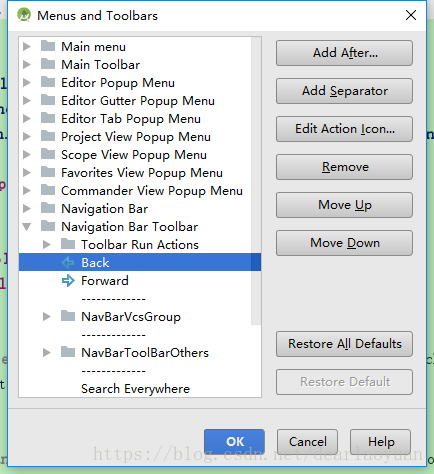This screenshot has height=474, width=434.
Task: Select the Forward tree row label
Action: [x=105, y=281]
